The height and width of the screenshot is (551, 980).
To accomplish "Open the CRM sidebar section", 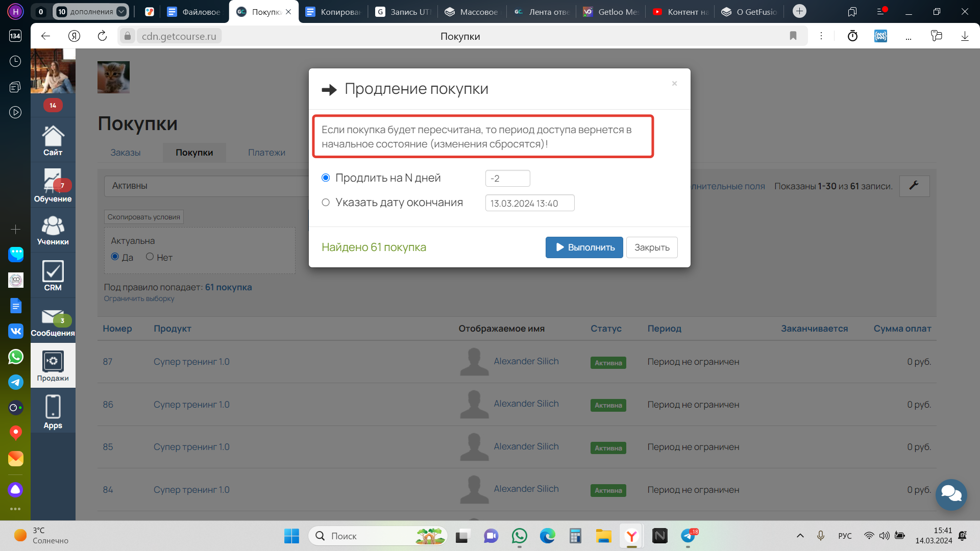I will [x=53, y=275].
